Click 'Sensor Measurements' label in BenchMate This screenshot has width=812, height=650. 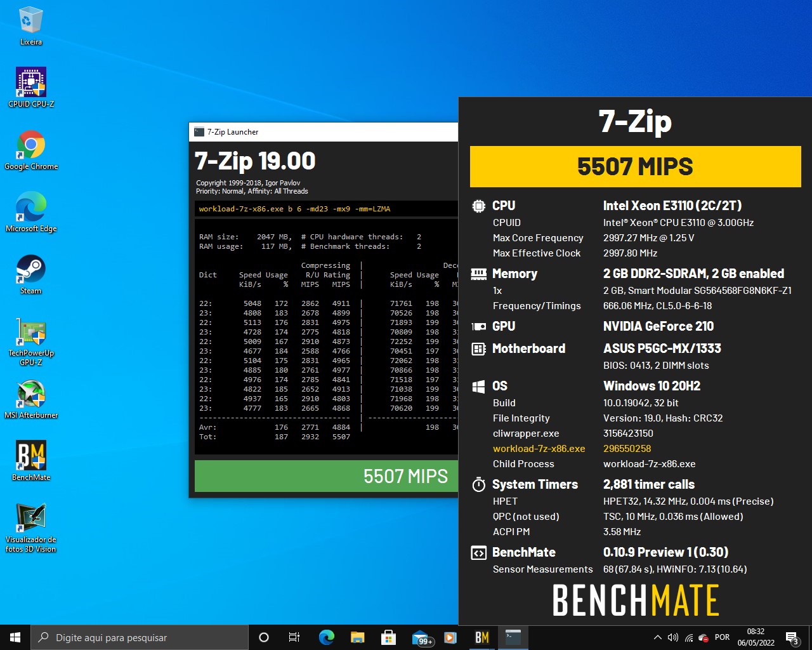click(543, 569)
